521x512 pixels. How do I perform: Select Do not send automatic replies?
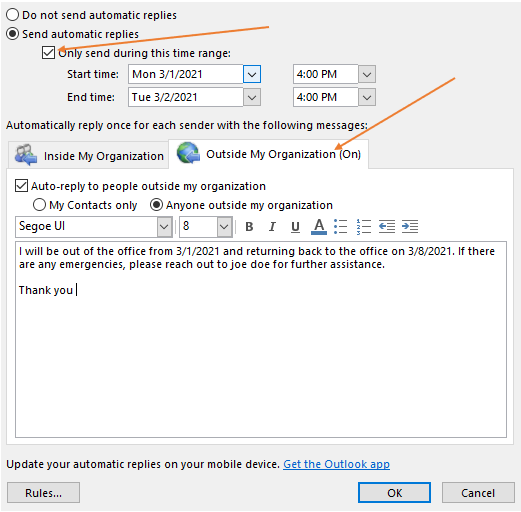pos(12,15)
